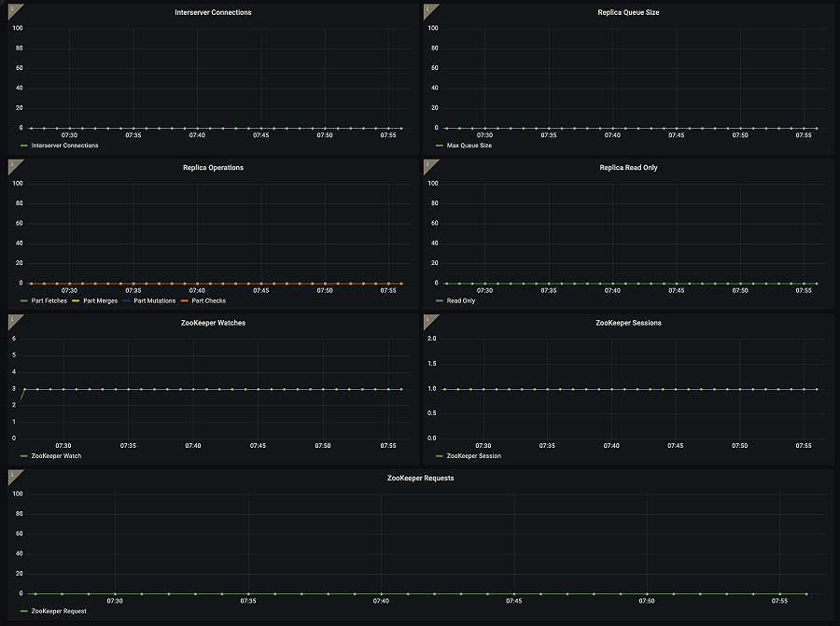
Task: Click the info corner icon on Replica Read Only panel
Action: 429,165
